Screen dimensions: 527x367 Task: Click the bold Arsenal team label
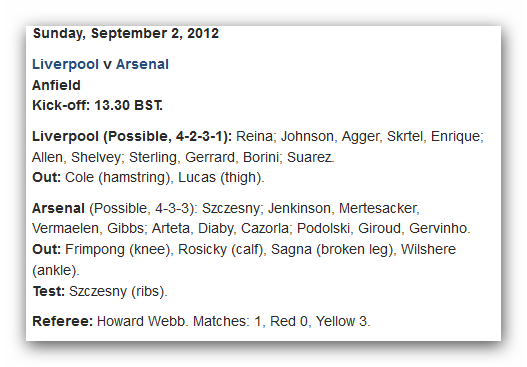click(58, 208)
